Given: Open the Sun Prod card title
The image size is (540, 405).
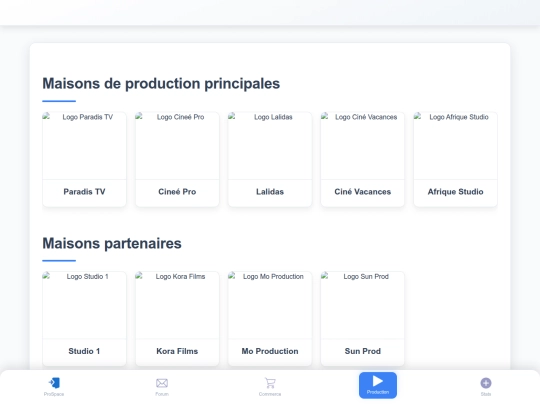Looking at the screenshot, I should 363,351.
